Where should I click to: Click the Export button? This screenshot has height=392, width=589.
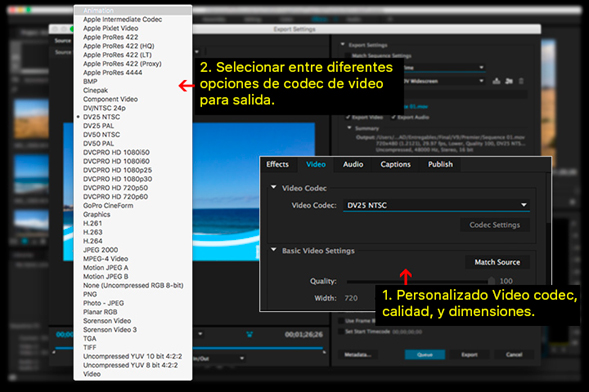coord(469,354)
